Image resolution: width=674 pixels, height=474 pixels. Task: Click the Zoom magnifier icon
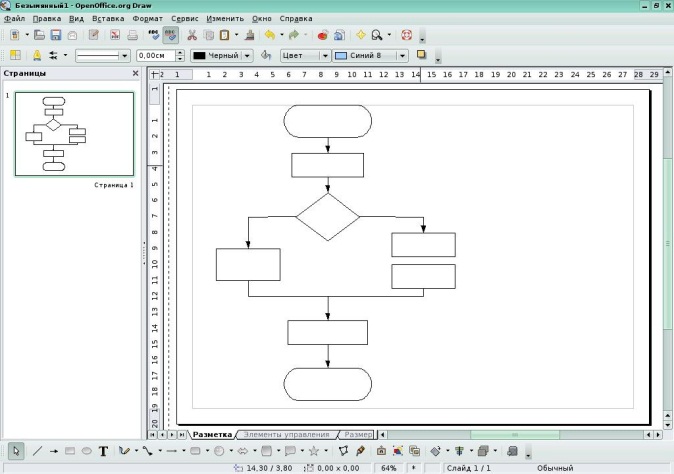click(x=377, y=35)
